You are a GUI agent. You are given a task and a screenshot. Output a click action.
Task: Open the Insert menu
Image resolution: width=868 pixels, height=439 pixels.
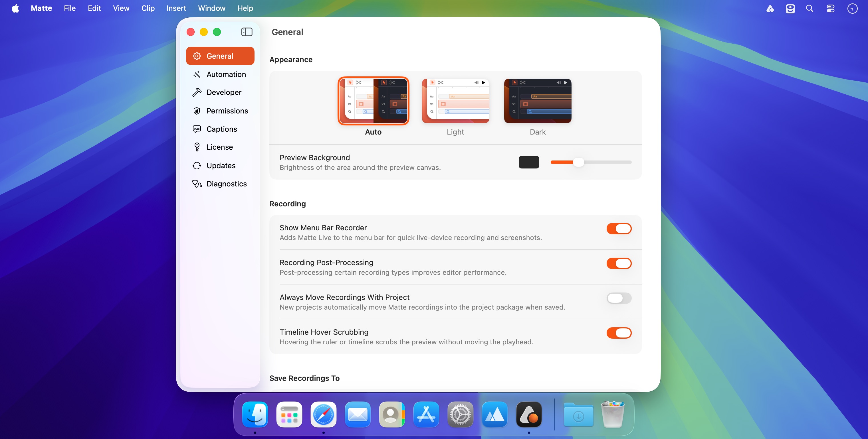pyautogui.click(x=176, y=8)
